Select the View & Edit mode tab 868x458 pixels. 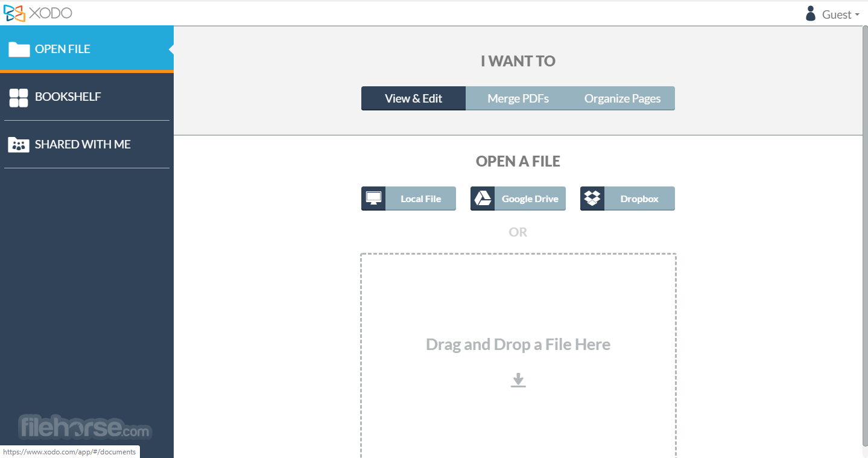(413, 98)
